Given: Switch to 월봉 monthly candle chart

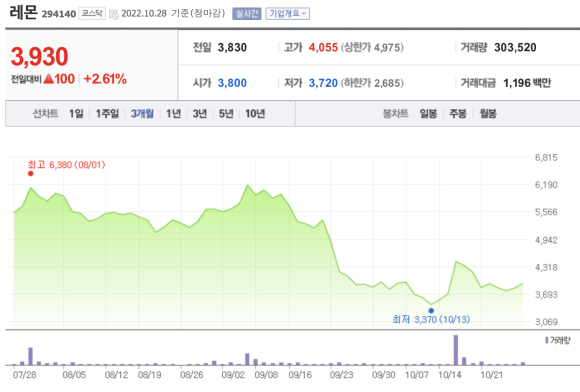Looking at the screenshot, I should (x=488, y=114).
